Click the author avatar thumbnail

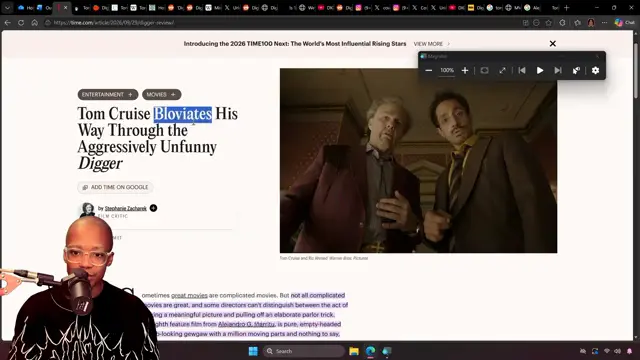tap(87, 209)
